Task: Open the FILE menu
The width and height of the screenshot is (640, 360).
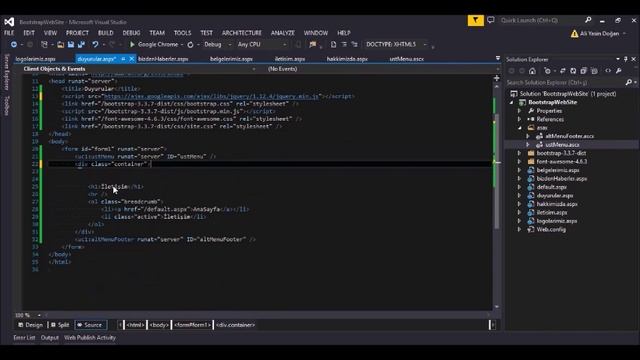Action: point(9,33)
